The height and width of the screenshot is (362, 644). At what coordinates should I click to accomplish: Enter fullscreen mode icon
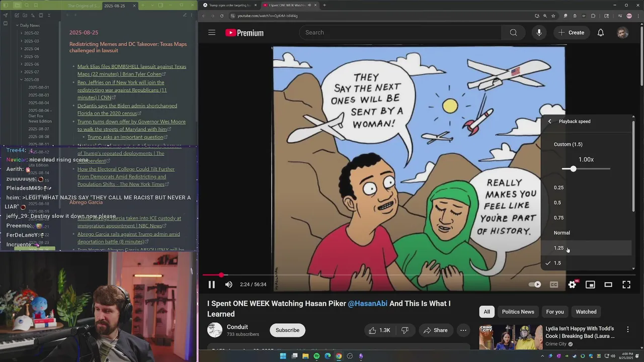tap(626, 285)
